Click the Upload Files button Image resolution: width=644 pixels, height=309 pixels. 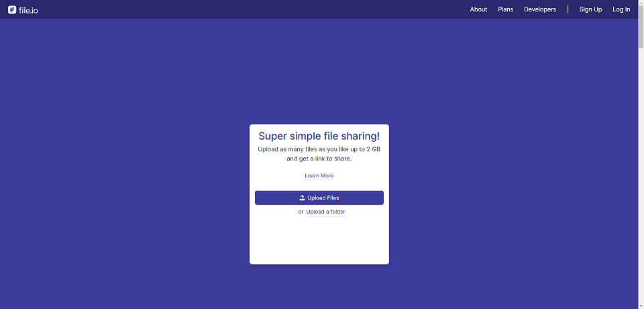pyautogui.click(x=319, y=197)
